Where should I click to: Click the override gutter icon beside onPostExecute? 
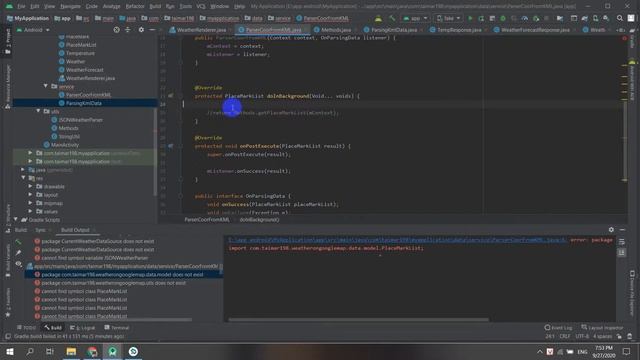[171, 146]
